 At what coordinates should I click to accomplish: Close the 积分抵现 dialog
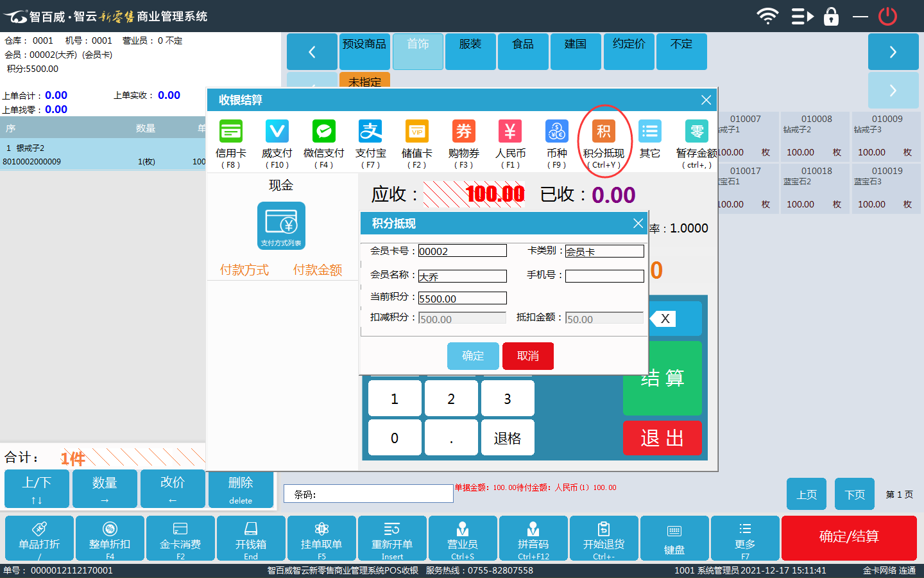pos(638,223)
